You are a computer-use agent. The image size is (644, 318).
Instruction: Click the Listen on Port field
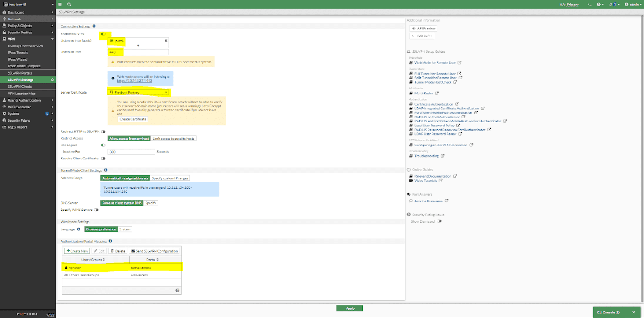click(x=138, y=52)
